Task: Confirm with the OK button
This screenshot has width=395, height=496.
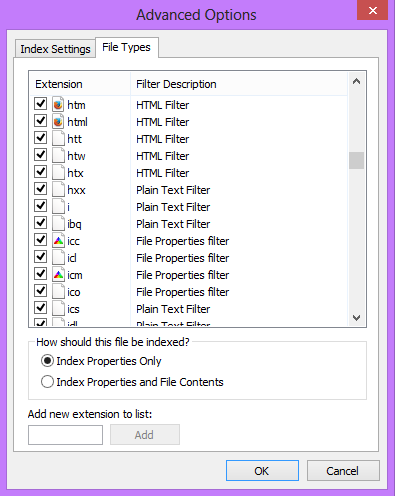Action: [x=262, y=471]
